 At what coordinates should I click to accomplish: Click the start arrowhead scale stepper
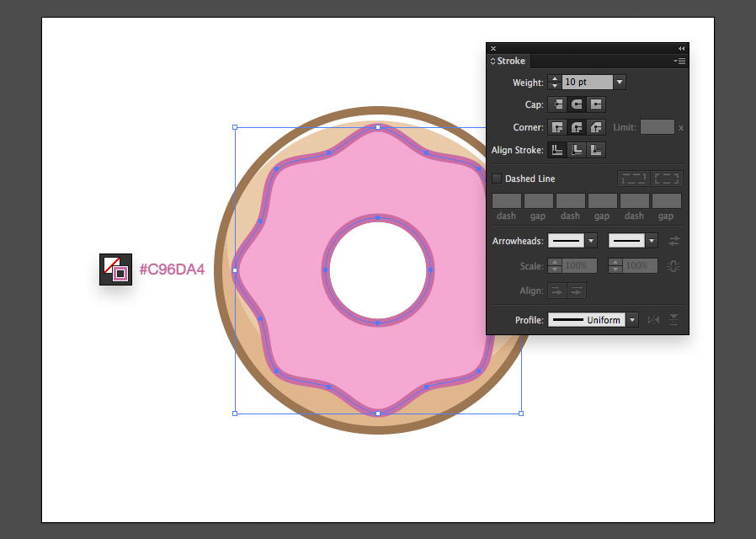coord(555,265)
